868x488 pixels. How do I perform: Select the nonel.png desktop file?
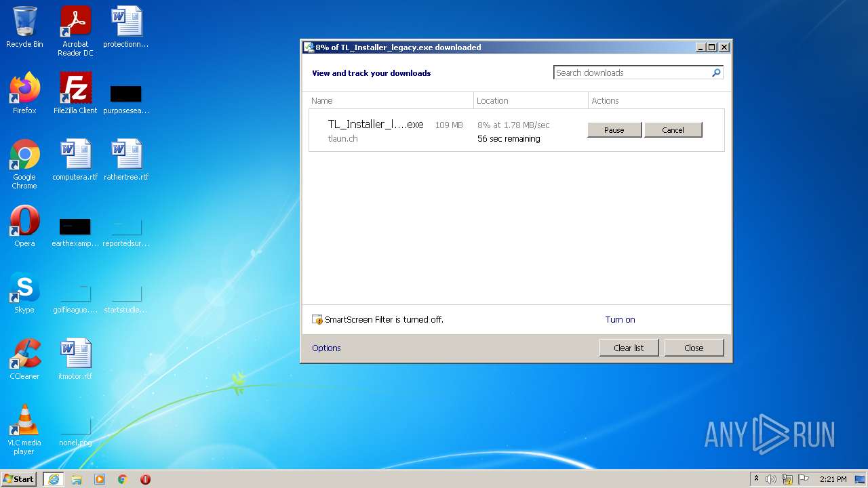coord(75,431)
